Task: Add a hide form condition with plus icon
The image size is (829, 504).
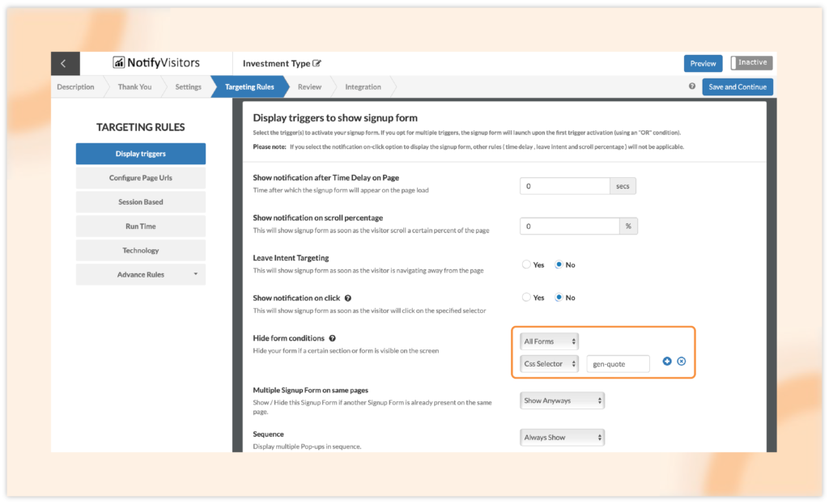Action: [667, 362]
